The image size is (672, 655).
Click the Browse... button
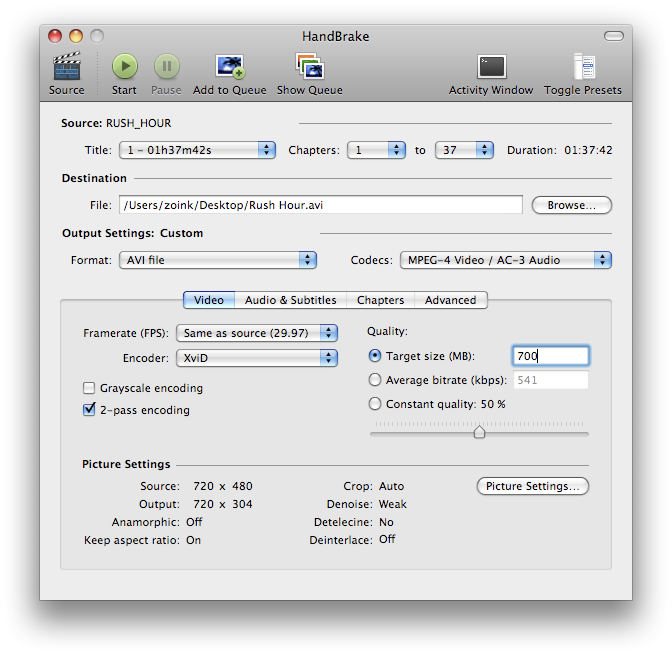coord(572,205)
